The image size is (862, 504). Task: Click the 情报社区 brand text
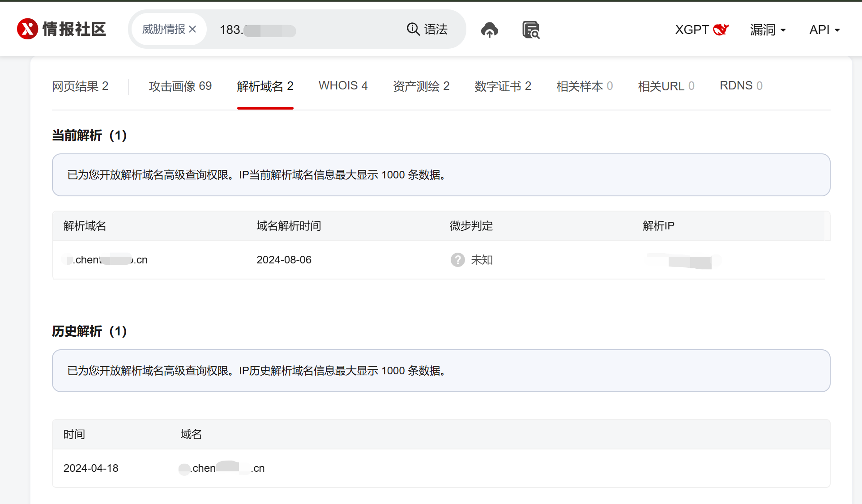pyautogui.click(x=74, y=29)
